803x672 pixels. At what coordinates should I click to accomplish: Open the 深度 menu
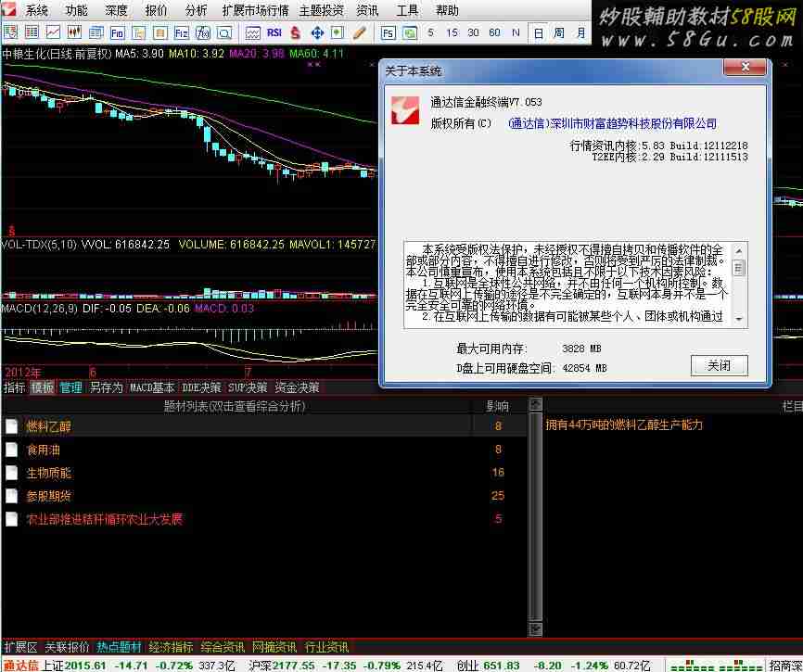[x=116, y=10]
